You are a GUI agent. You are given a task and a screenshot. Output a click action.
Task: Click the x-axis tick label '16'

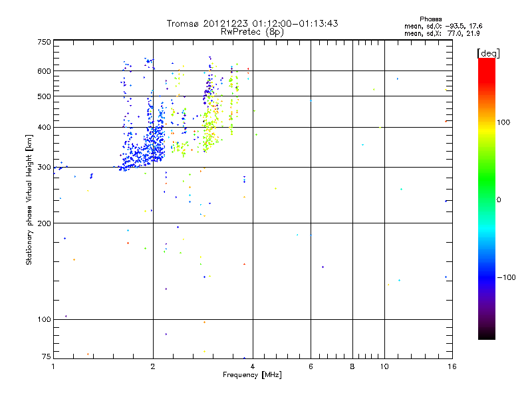(x=452, y=366)
